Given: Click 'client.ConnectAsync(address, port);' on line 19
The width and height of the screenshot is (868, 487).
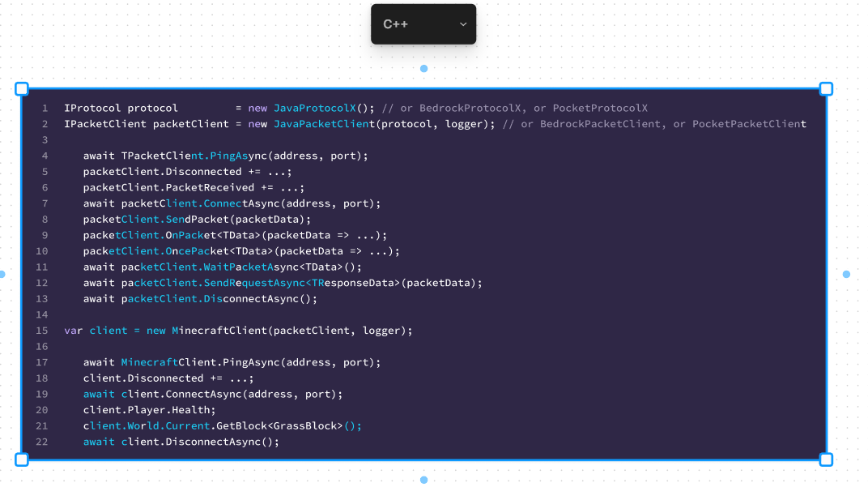Looking at the screenshot, I should point(232,395).
